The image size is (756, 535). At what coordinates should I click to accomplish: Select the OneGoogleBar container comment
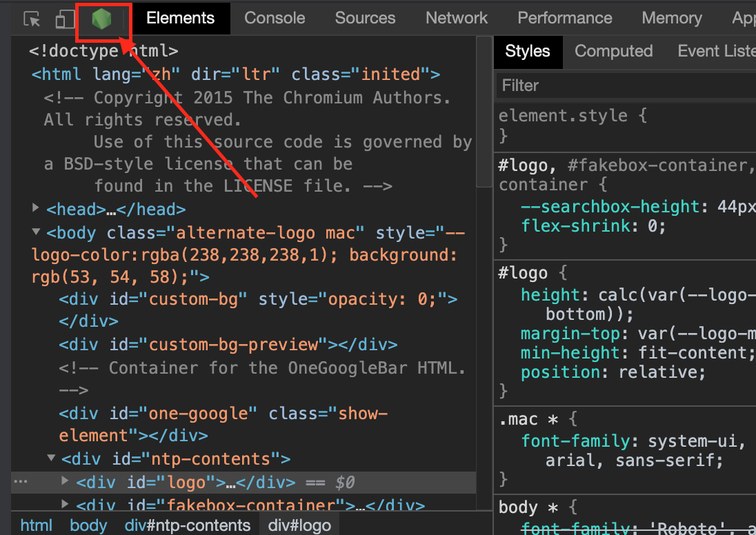(x=262, y=378)
